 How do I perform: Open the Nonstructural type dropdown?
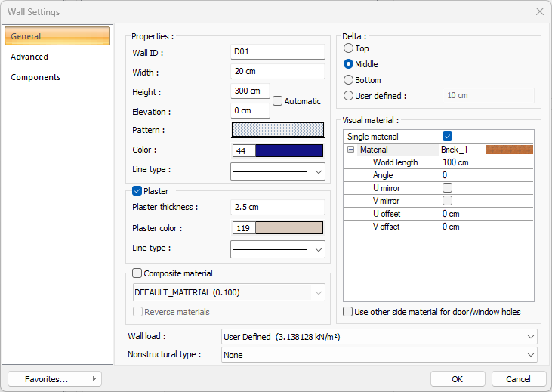pos(379,355)
